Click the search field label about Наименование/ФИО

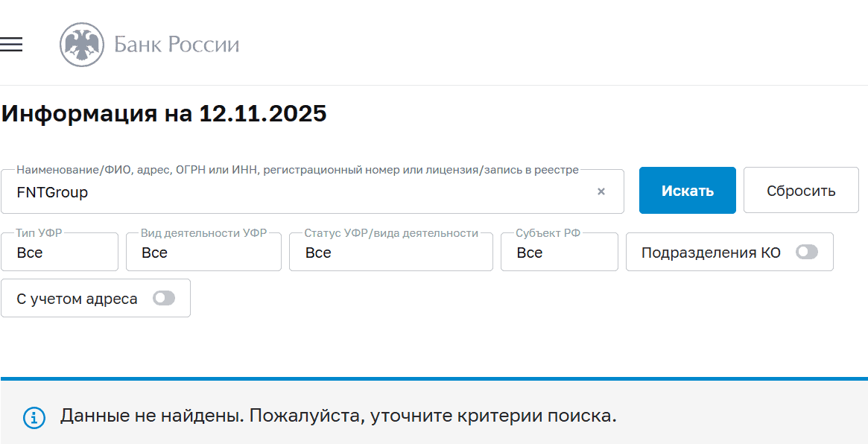[297, 169]
